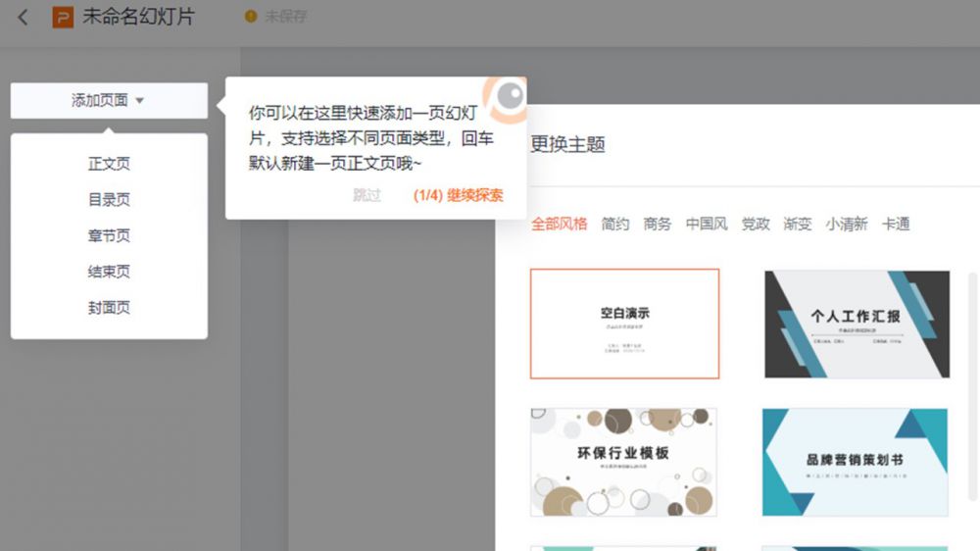Click the back arrow icon

pyautogui.click(x=23, y=17)
